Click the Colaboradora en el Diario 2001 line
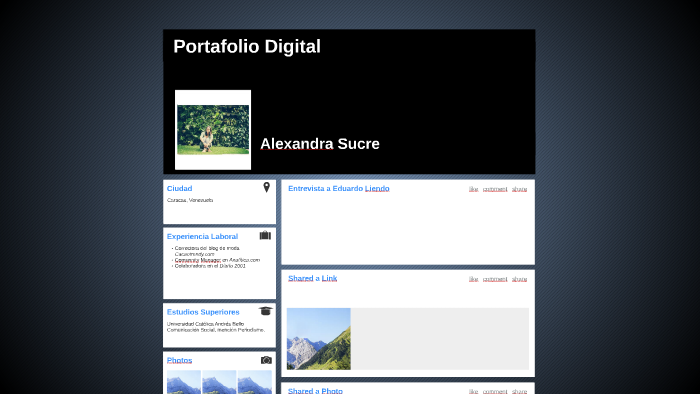The image size is (700, 394). point(210,265)
